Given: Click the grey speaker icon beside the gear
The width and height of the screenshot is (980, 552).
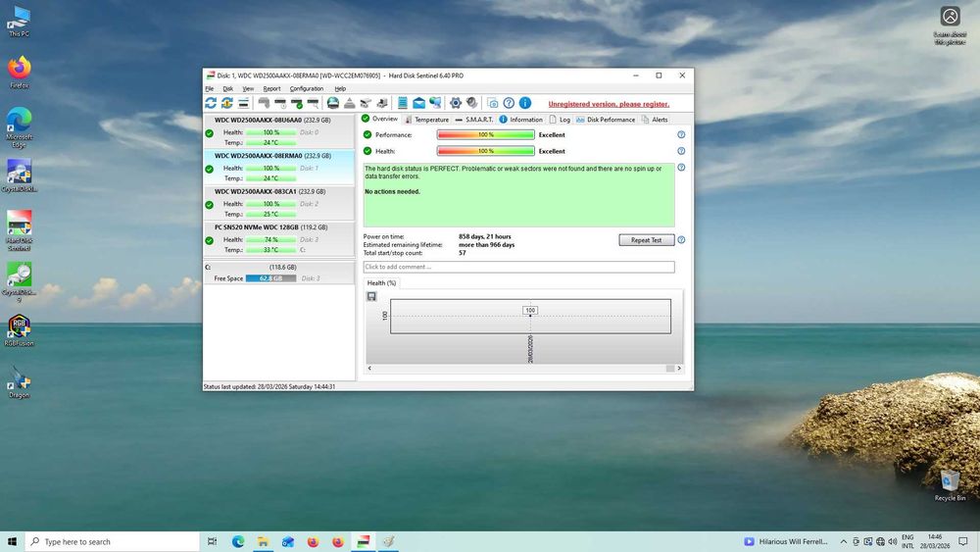Looking at the screenshot, I should (x=472, y=103).
